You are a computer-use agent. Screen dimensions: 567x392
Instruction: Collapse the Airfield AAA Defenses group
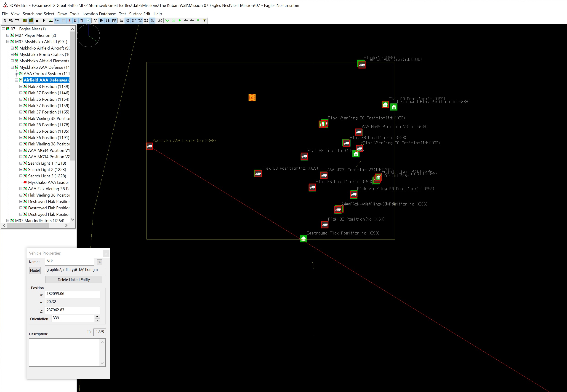point(16,80)
